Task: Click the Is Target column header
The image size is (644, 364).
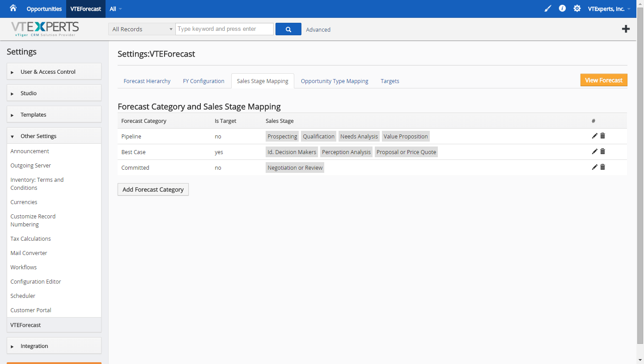Action: point(225,121)
